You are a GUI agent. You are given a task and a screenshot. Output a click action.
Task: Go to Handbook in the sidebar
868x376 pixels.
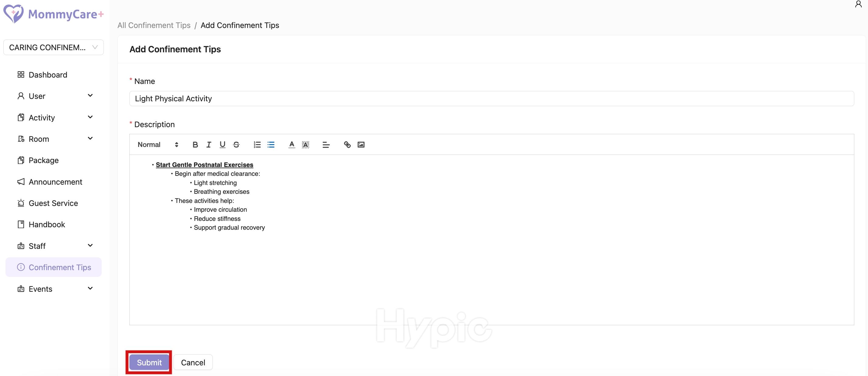click(x=47, y=225)
